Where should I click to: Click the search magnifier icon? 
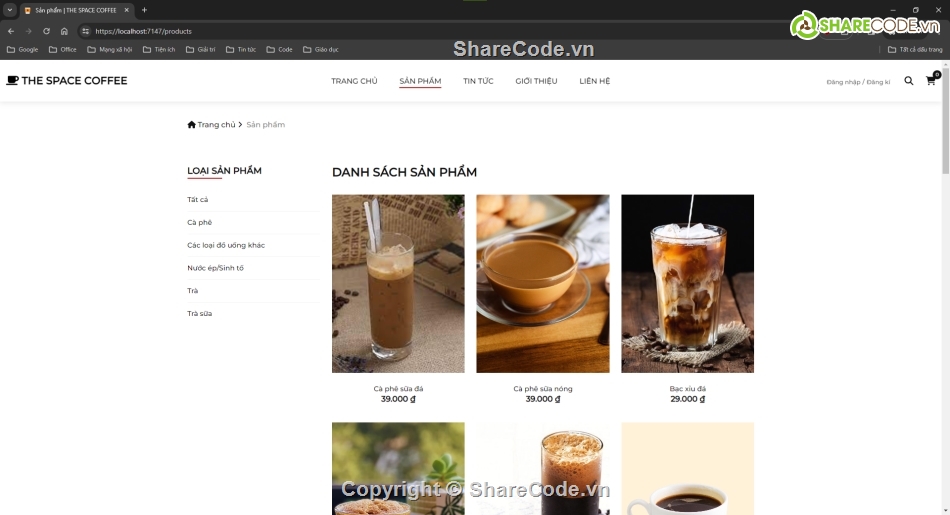click(x=908, y=81)
